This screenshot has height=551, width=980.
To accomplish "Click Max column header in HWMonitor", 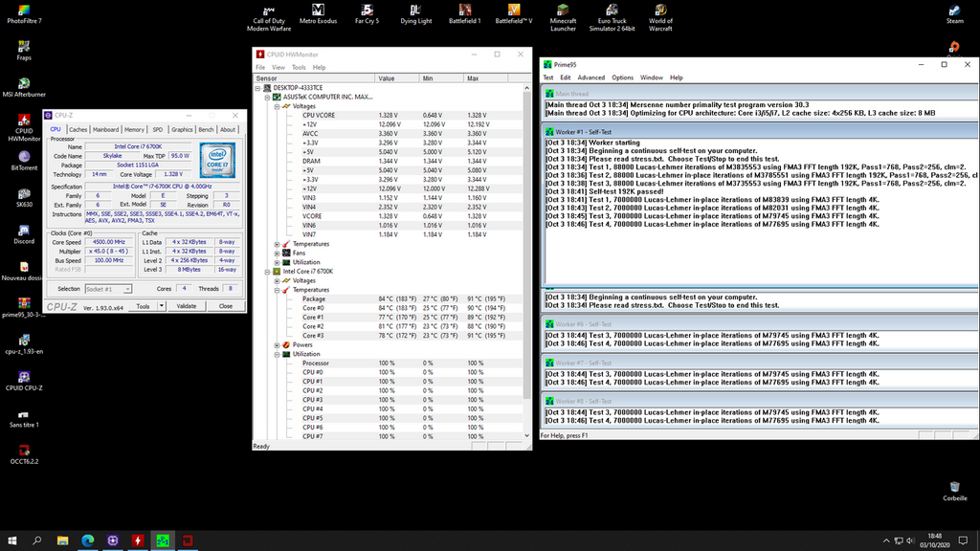I will click(485, 78).
